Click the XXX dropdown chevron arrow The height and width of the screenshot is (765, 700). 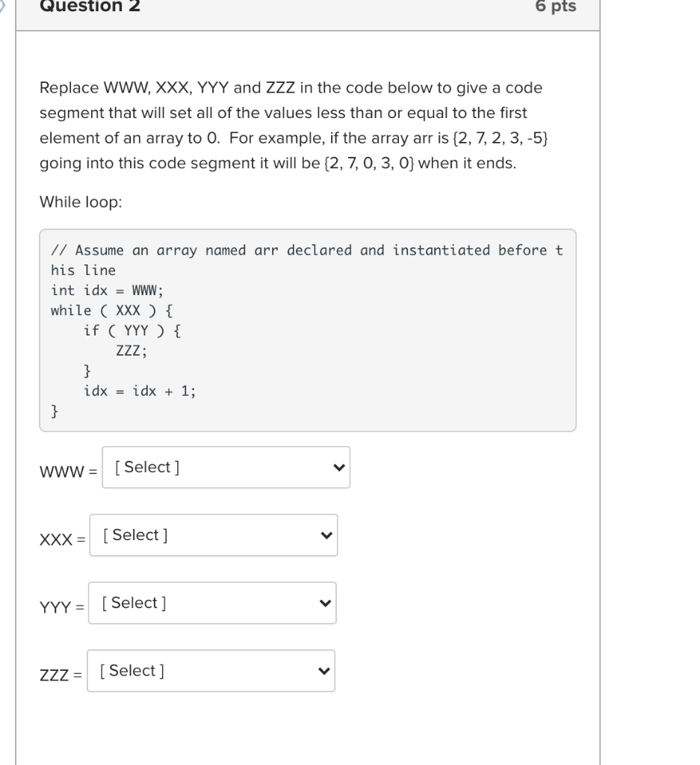pyautogui.click(x=328, y=535)
